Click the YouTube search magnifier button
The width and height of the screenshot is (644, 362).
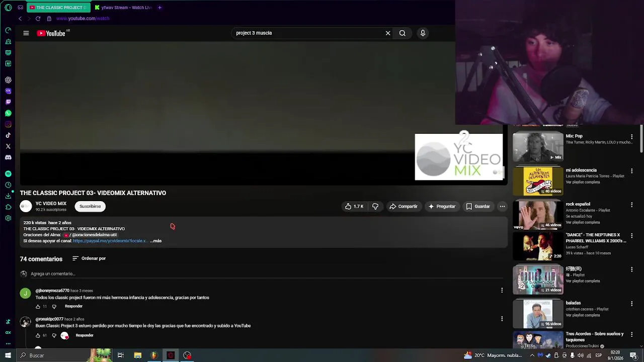point(403,33)
